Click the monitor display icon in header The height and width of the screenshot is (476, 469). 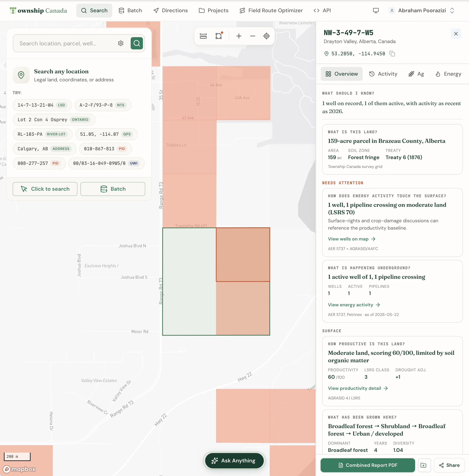click(x=376, y=11)
